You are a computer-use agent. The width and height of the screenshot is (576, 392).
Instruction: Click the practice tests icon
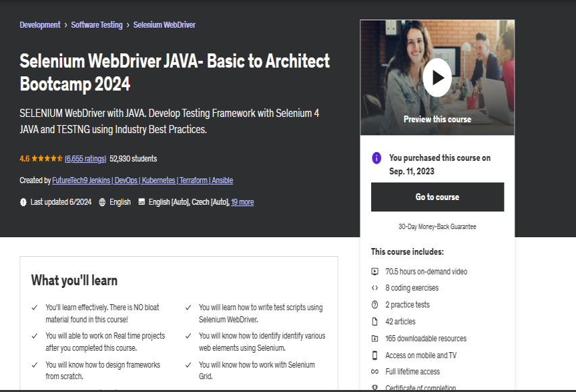click(375, 305)
